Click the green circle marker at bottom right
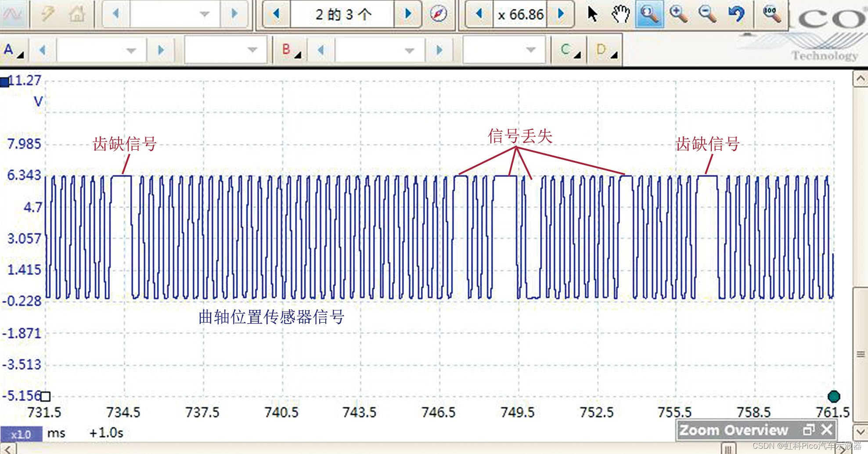 coord(833,396)
